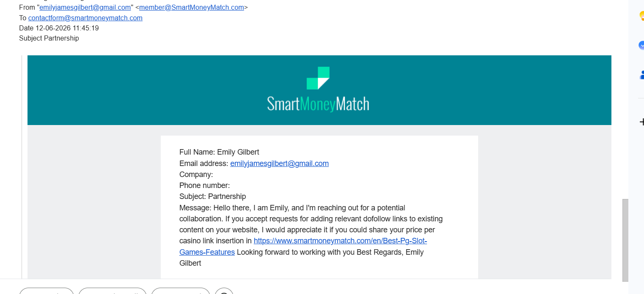Click the Full Name: Emily Gilbert text
Image resolution: width=644 pixels, height=294 pixels.
point(219,152)
